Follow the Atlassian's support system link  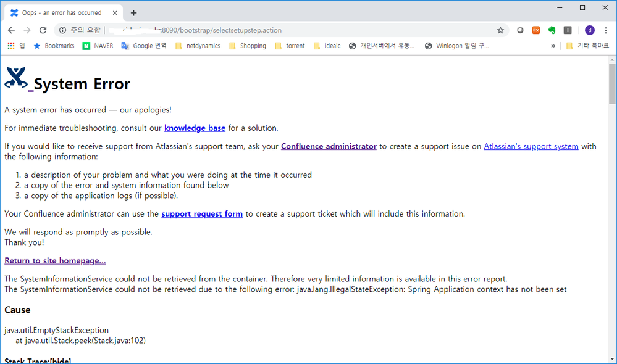click(531, 146)
